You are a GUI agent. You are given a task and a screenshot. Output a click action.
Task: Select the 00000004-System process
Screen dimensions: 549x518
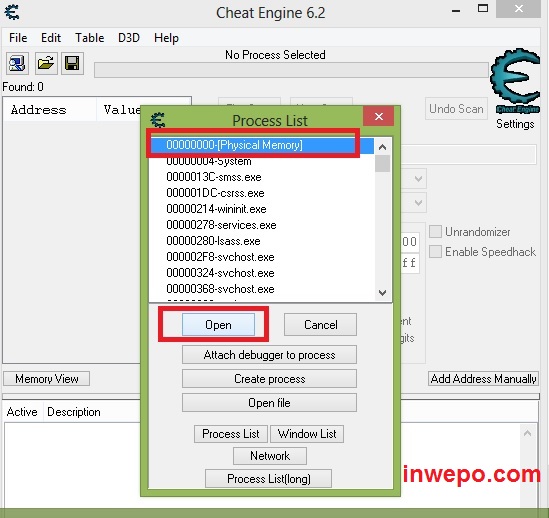point(262,161)
